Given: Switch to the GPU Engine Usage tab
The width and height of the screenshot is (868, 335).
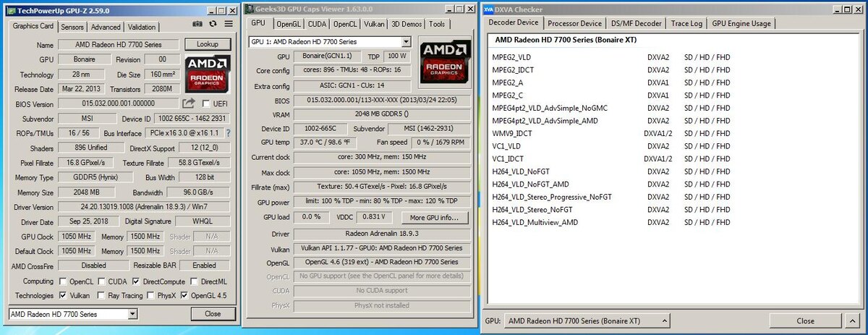Looking at the screenshot, I should (741, 23).
